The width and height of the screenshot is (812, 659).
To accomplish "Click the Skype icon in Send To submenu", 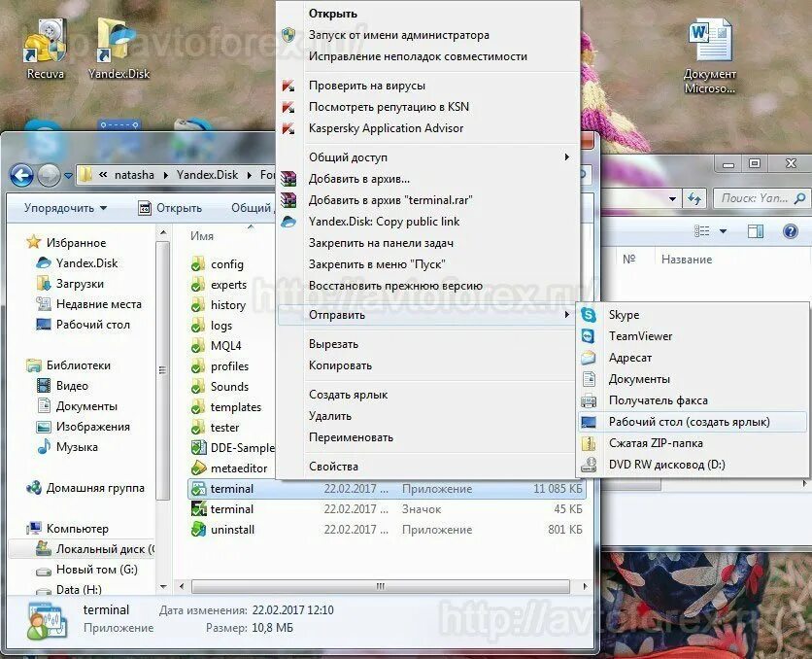I will coord(589,315).
